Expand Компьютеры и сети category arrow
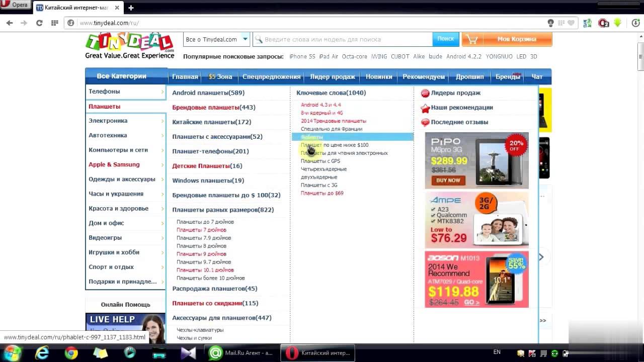The width and height of the screenshot is (644, 362). point(163,150)
